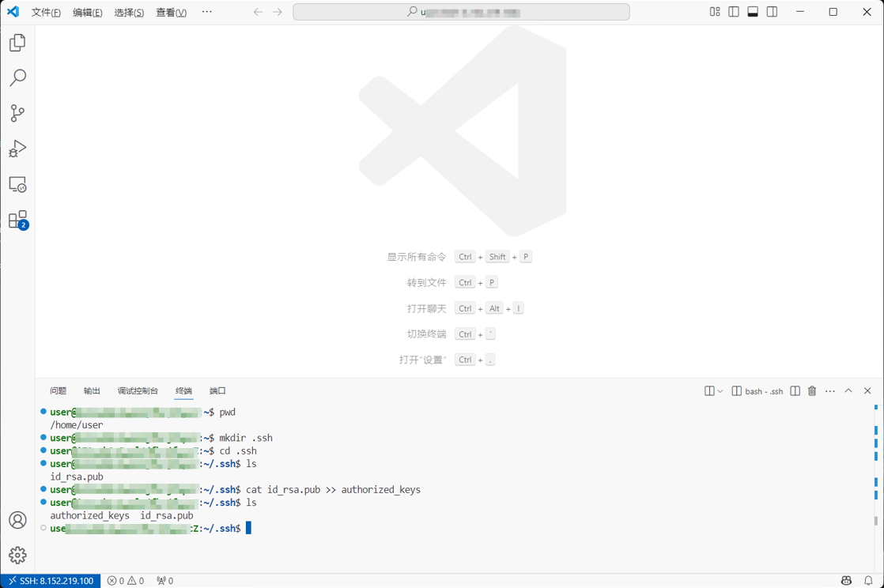Open the Customize Layout icon

(x=715, y=12)
